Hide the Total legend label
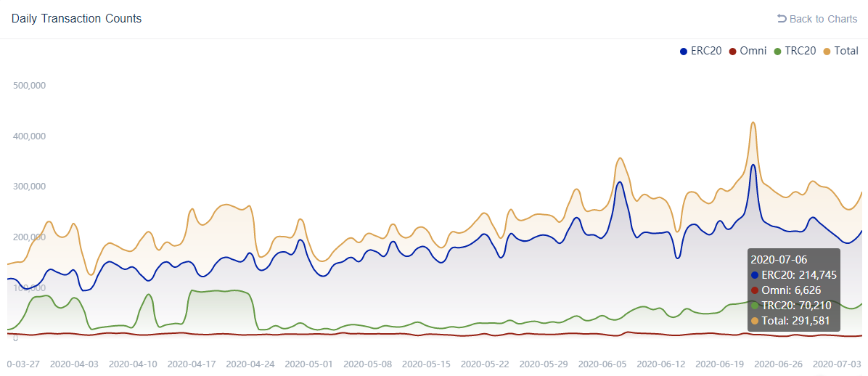The image size is (868, 376). (x=846, y=51)
